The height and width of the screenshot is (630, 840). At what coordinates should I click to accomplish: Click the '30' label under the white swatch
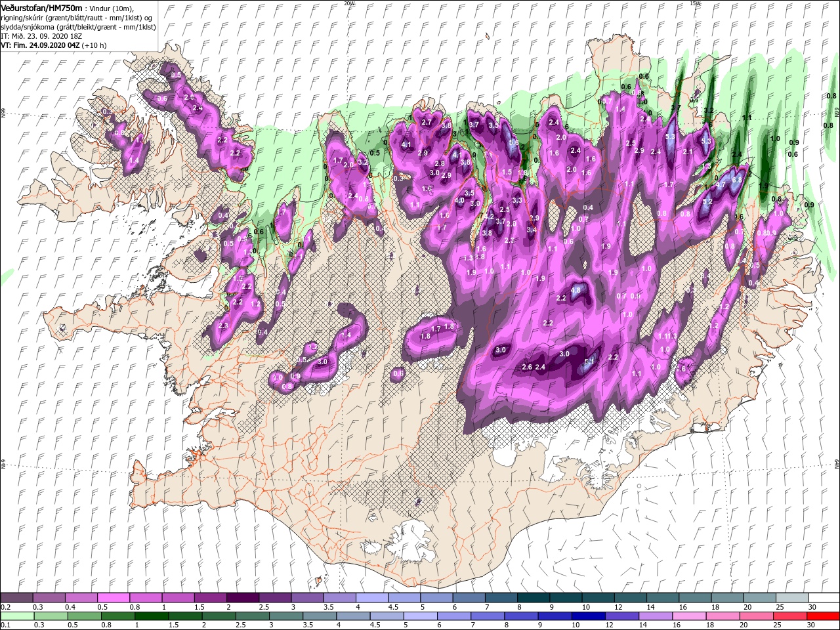point(812,607)
